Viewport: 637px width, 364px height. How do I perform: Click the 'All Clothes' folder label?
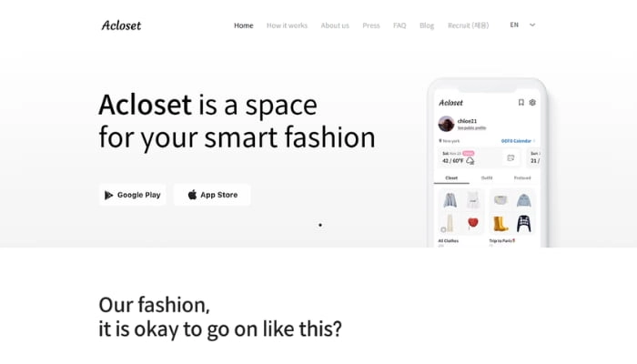(x=448, y=241)
